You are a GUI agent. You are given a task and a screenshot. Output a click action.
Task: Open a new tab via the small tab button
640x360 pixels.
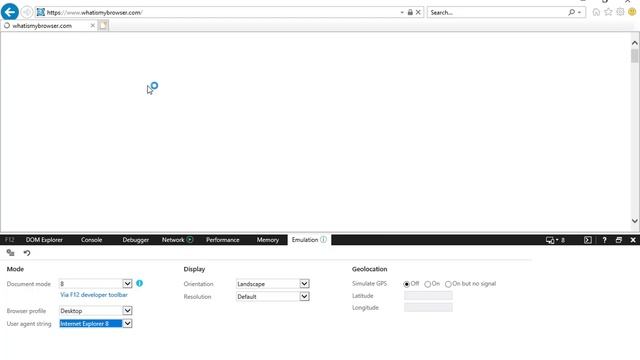click(103, 26)
